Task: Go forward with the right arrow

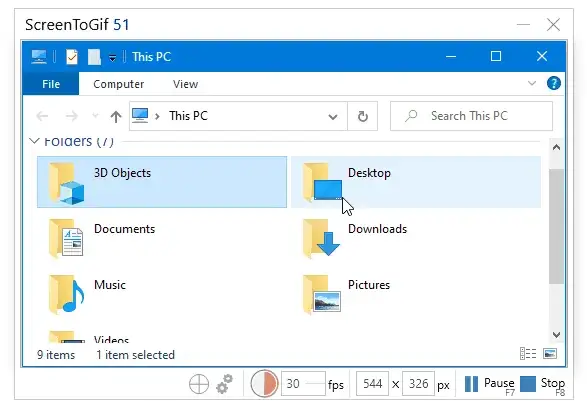Action: tap(72, 116)
